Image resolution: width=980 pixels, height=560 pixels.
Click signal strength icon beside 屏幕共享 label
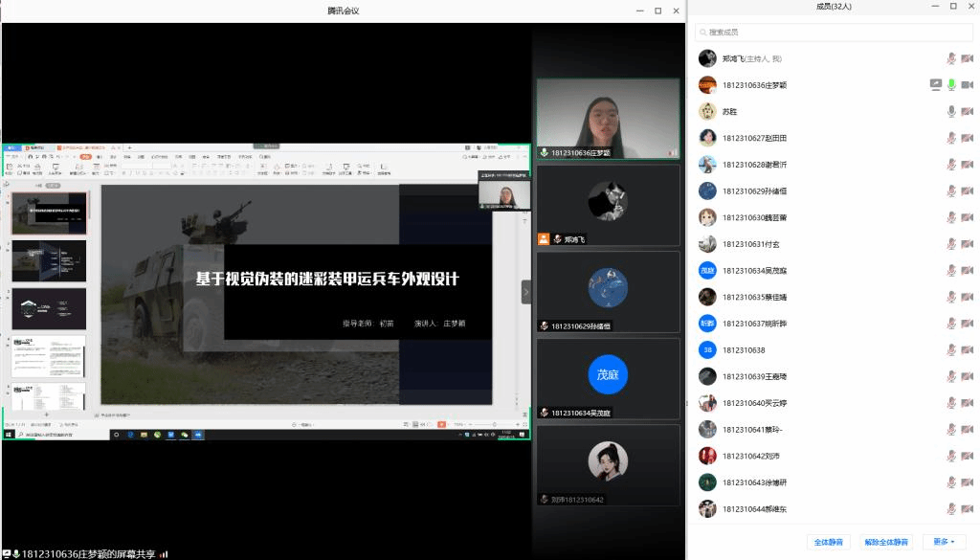[x=164, y=554]
